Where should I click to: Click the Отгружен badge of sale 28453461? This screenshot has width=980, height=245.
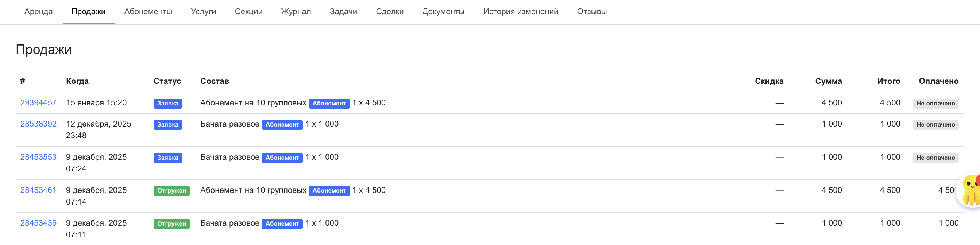pos(171,191)
